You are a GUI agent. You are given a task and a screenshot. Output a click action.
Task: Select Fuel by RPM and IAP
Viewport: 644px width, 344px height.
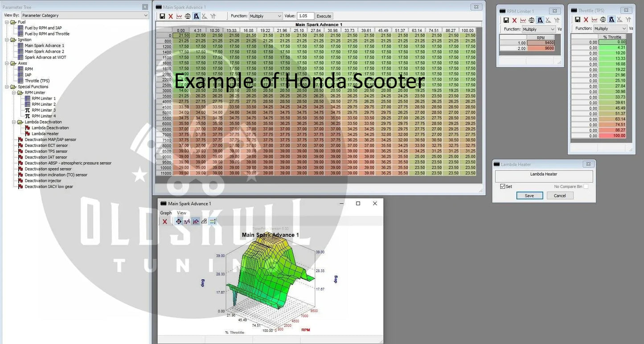point(43,28)
